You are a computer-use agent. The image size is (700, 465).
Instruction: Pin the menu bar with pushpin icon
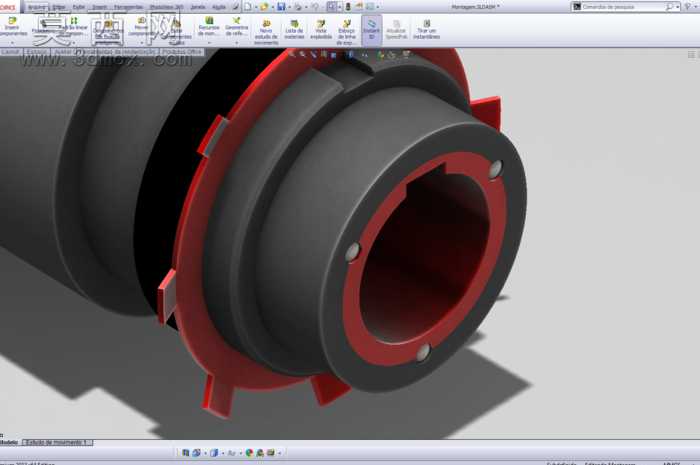pyautogui.click(x=235, y=7)
